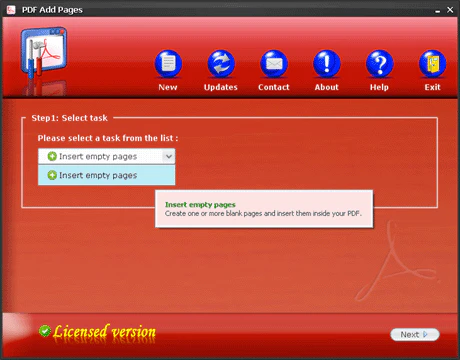The height and width of the screenshot is (360, 460).
Task: Click the Step1: Select task heading
Action: pos(70,118)
